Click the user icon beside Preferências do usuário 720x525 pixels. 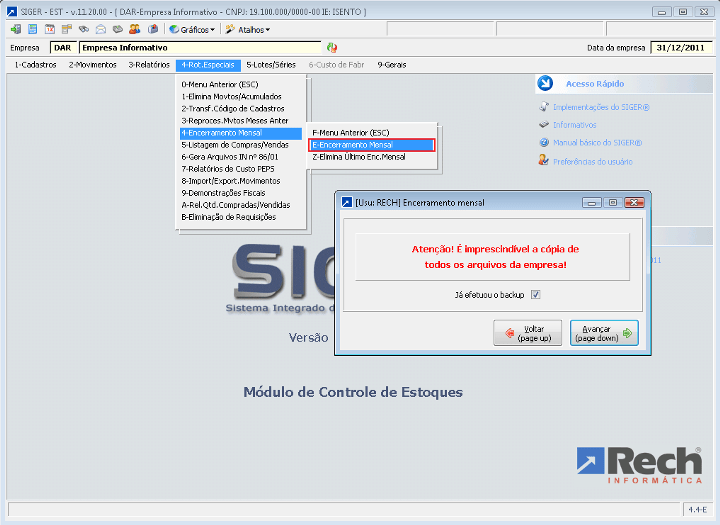(x=544, y=160)
